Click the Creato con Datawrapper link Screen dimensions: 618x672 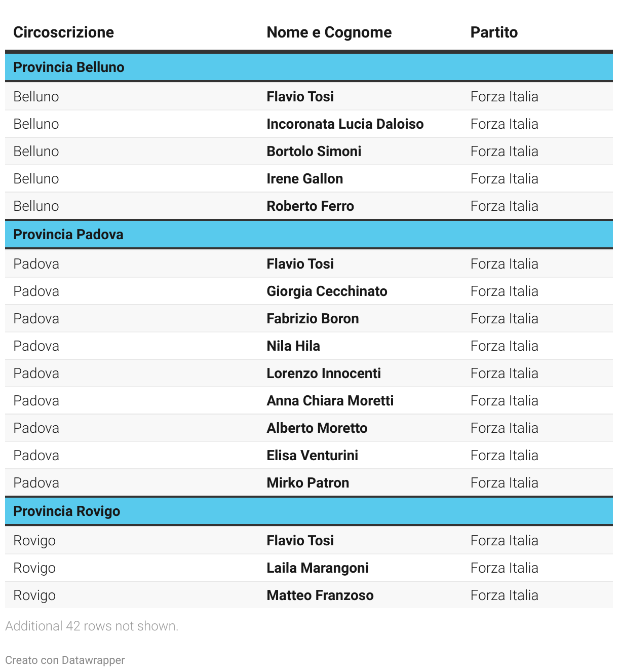point(65,660)
